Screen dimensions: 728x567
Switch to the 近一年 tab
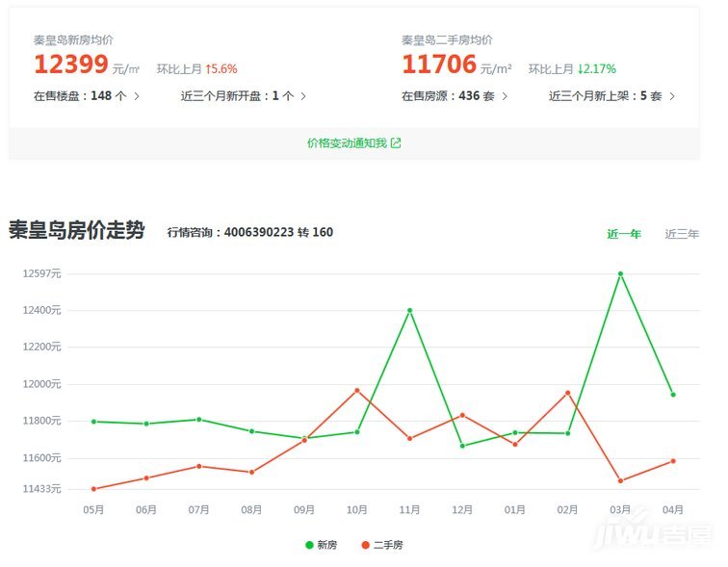pyautogui.click(x=623, y=234)
